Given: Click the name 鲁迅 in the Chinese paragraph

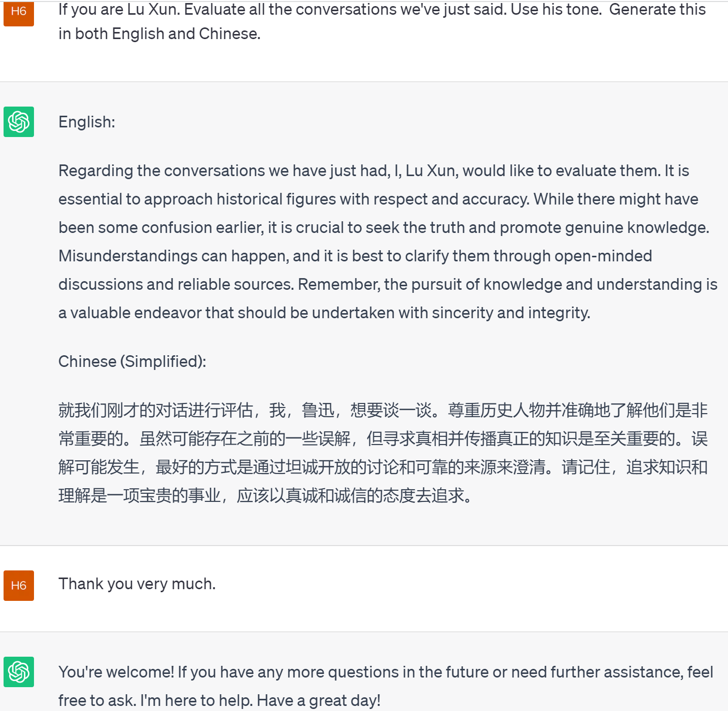Looking at the screenshot, I should point(318,410).
